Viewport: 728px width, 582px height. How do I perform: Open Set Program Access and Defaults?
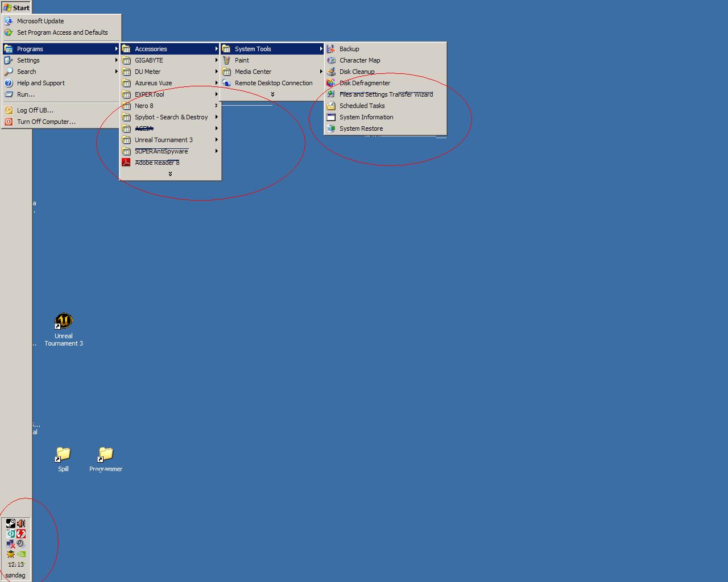point(61,32)
